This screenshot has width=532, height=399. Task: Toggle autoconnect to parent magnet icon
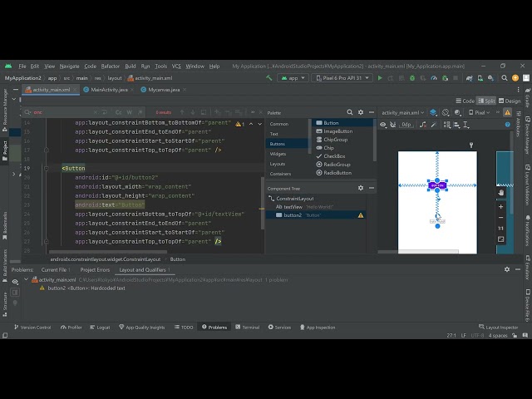tap(393, 125)
